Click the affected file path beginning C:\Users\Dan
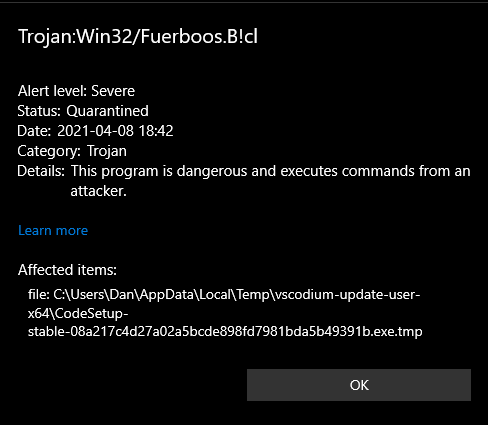Image resolution: width=488 pixels, height=425 pixels. click(x=225, y=313)
